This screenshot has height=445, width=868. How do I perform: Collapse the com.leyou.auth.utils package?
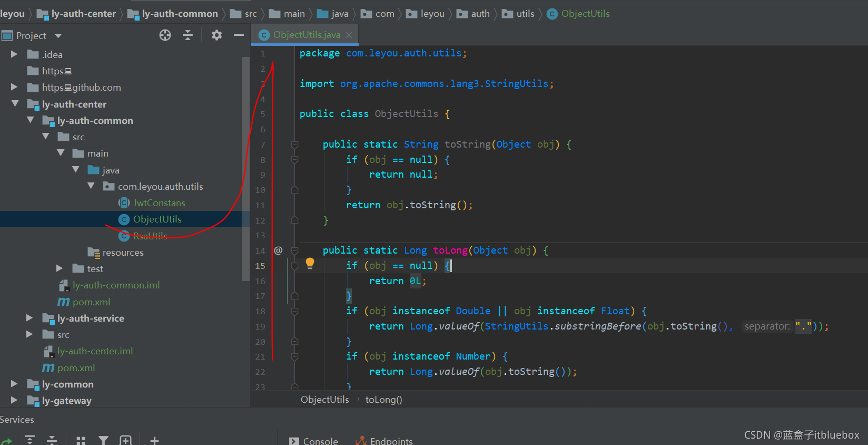tap(91, 186)
